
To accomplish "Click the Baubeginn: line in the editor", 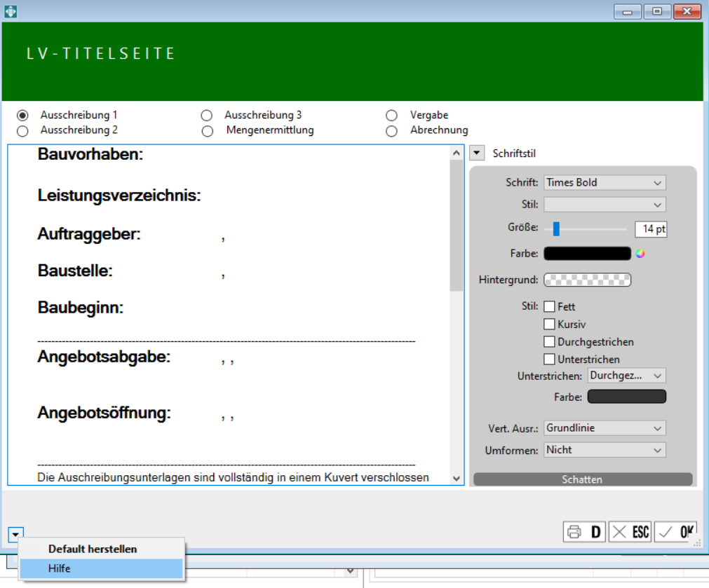I will [81, 308].
